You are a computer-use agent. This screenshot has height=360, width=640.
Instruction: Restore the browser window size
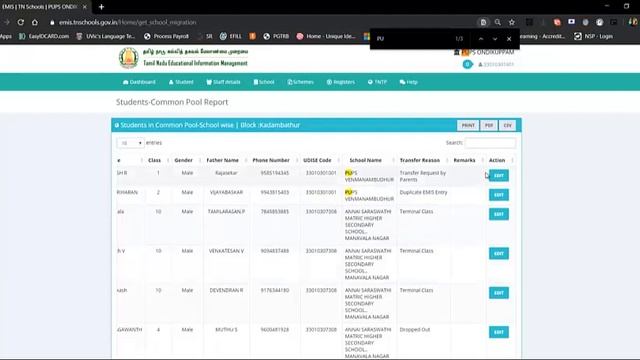pyautogui.click(x=627, y=6)
